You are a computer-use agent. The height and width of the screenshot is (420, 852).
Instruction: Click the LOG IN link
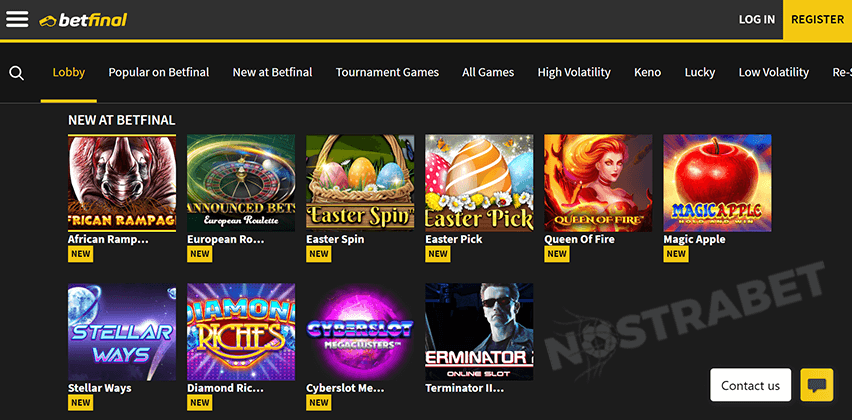click(x=757, y=20)
